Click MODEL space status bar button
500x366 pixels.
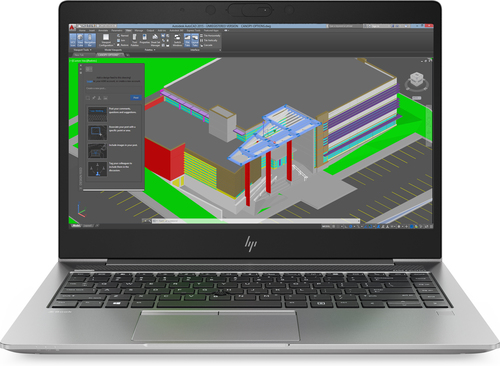[326, 226]
